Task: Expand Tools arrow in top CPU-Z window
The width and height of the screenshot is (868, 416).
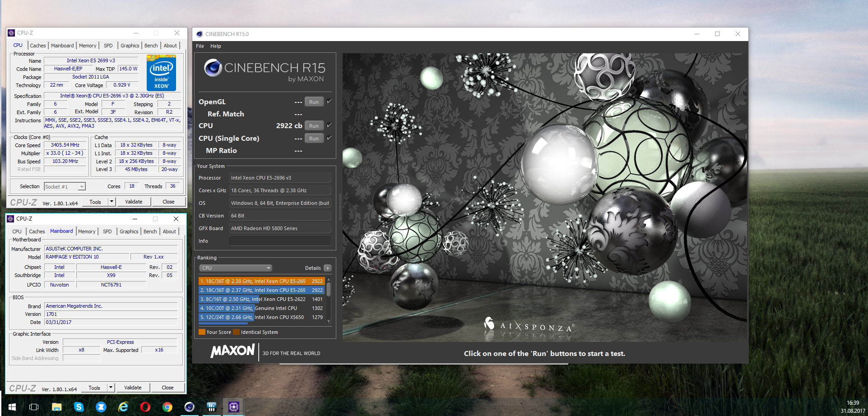Action: pos(111,202)
